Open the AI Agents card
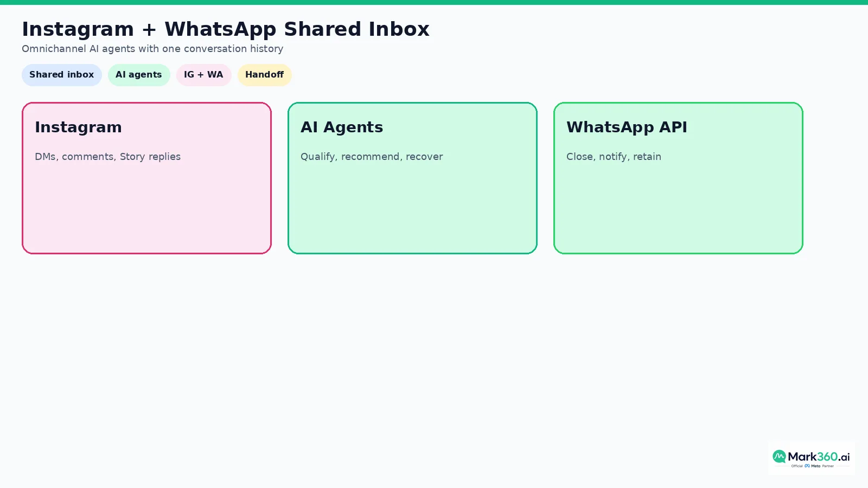The image size is (868, 488). click(x=412, y=178)
